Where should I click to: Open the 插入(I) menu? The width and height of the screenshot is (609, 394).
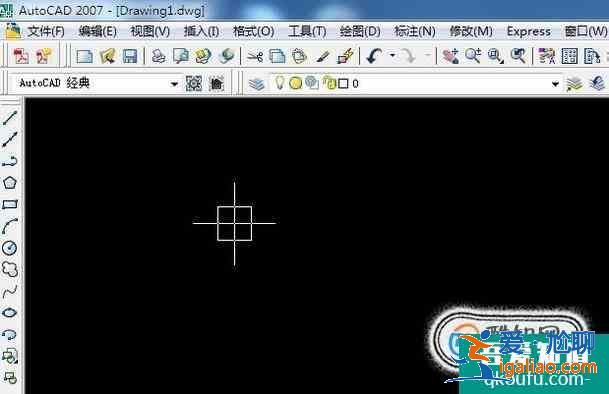click(x=201, y=31)
